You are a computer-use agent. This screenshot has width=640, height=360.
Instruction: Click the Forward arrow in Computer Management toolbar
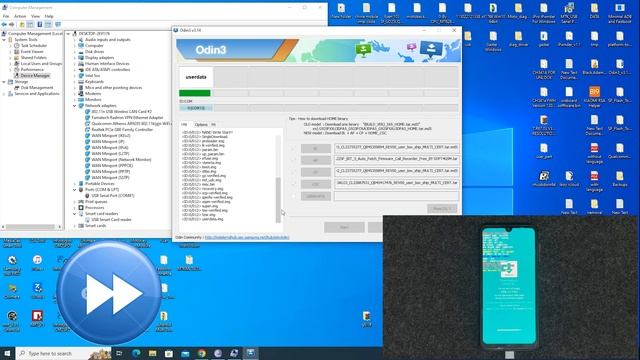pyautogui.click(x=11, y=24)
